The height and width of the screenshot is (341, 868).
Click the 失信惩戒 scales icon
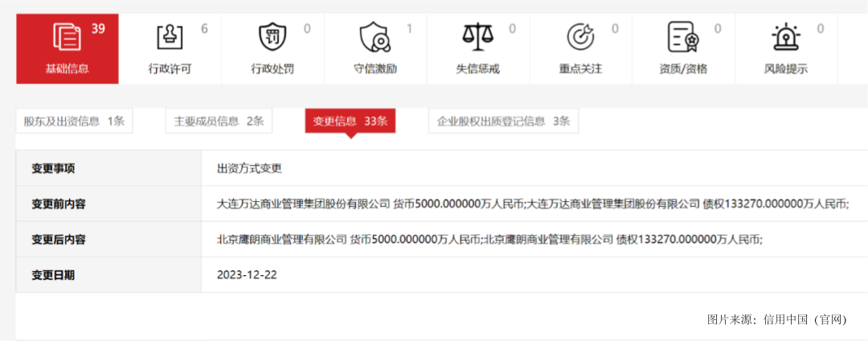(x=477, y=36)
